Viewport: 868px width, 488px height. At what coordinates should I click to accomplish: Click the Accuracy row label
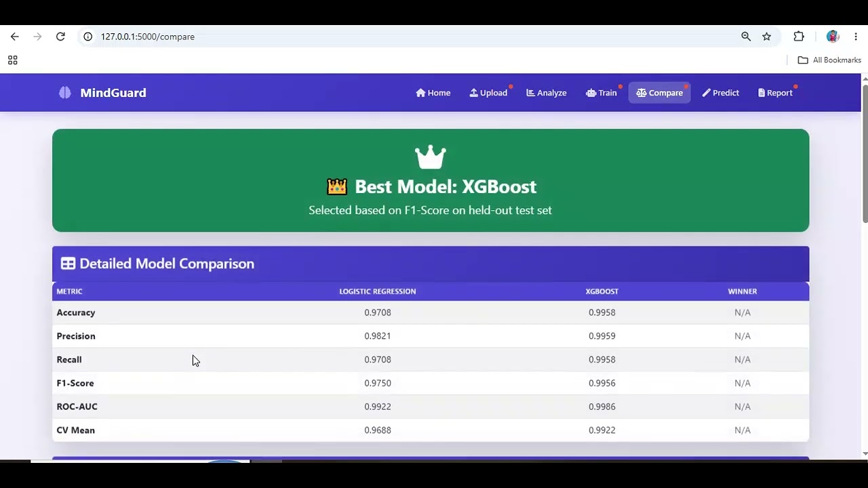point(76,312)
